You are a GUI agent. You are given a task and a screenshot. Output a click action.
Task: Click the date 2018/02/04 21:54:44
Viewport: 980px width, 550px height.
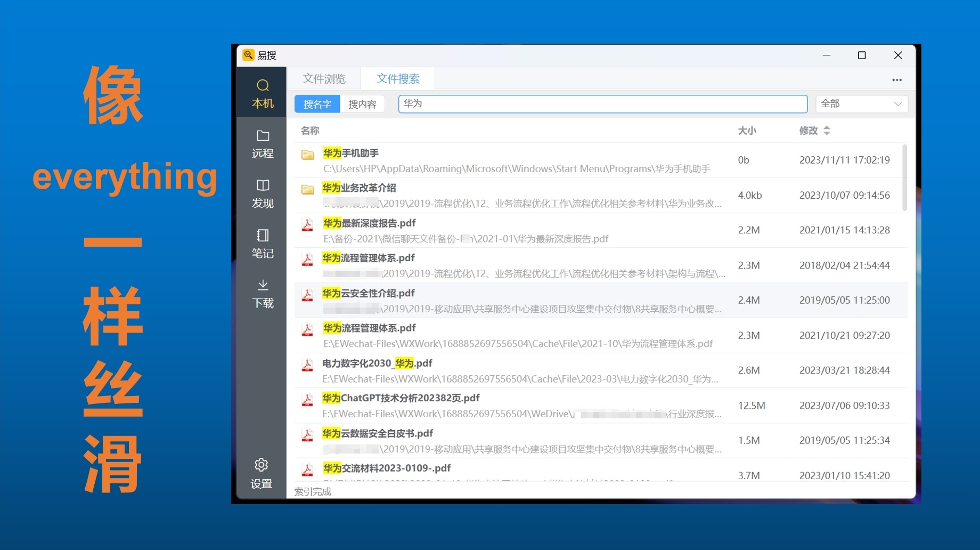(844, 265)
